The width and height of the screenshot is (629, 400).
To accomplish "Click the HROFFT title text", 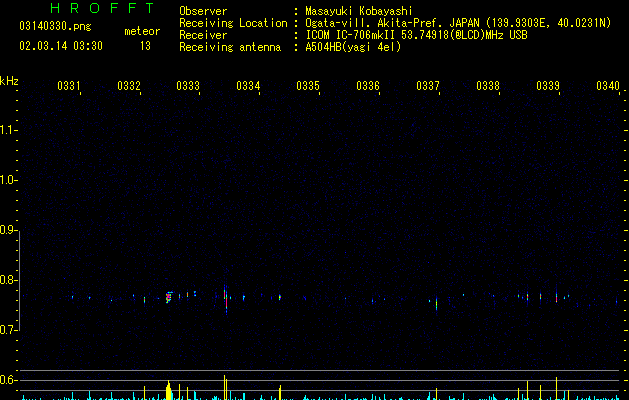I will click(102, 8).
